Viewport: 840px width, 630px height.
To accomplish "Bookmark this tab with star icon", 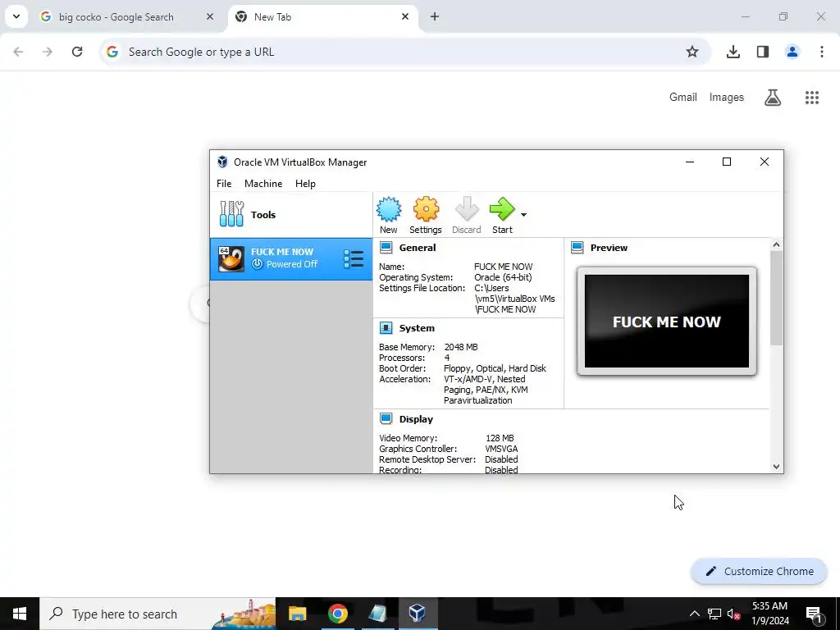I will pyautogui.click(x=692, y=52).
